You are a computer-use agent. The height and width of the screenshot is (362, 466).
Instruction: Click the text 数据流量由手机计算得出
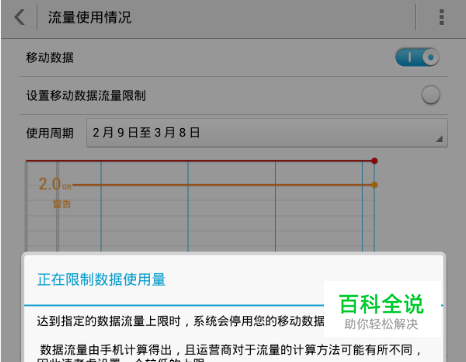click(106, 350)
